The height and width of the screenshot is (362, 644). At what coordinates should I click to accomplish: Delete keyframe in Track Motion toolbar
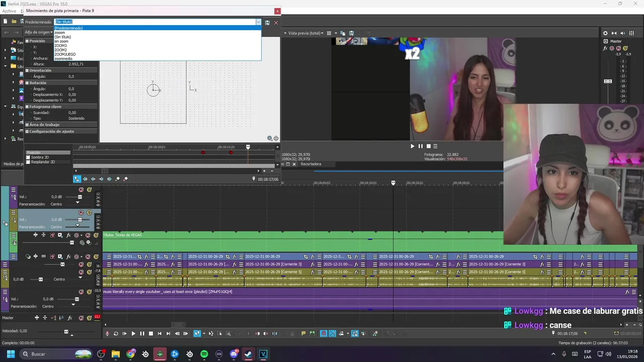[126, 179]
